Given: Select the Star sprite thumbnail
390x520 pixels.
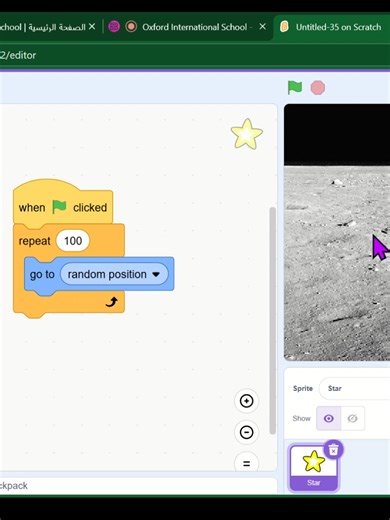Looking at the screenshot, I should (313, 468).
